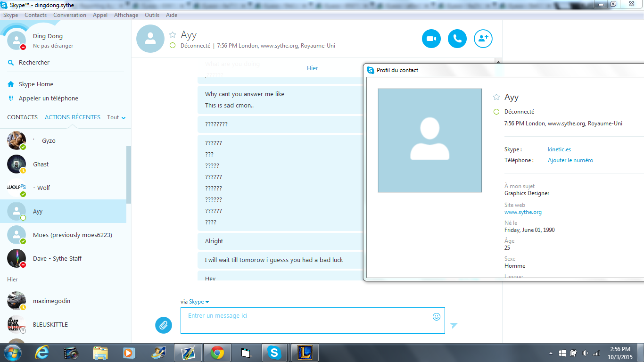Open the Contacts menu

click(35, 15)
